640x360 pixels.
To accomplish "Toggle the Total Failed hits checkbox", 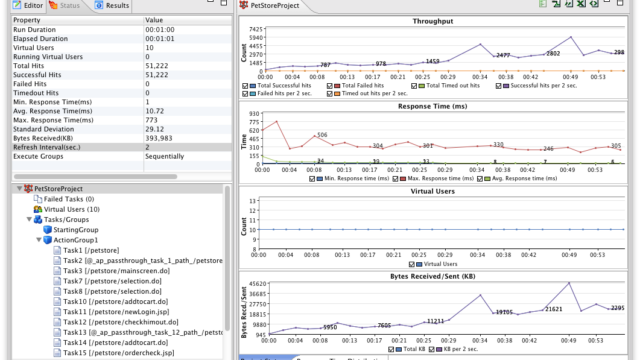I will pos(329,86).
